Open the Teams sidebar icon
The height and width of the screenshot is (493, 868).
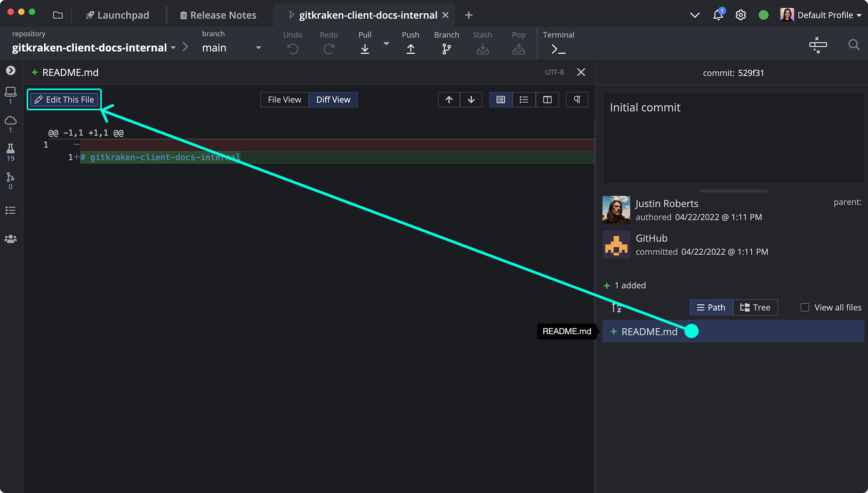(x=11, y=239)
